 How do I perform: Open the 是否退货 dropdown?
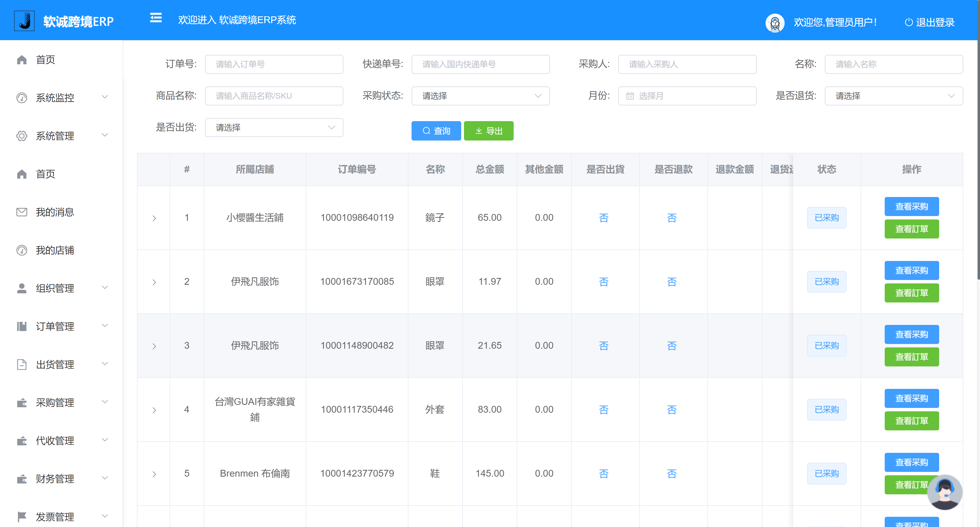click(894, 96)
